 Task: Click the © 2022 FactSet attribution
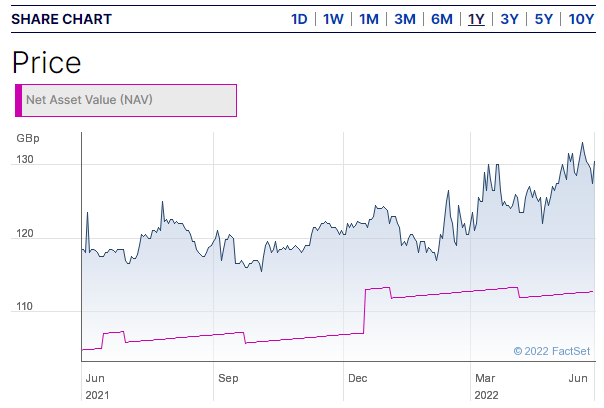coord(553,351)
